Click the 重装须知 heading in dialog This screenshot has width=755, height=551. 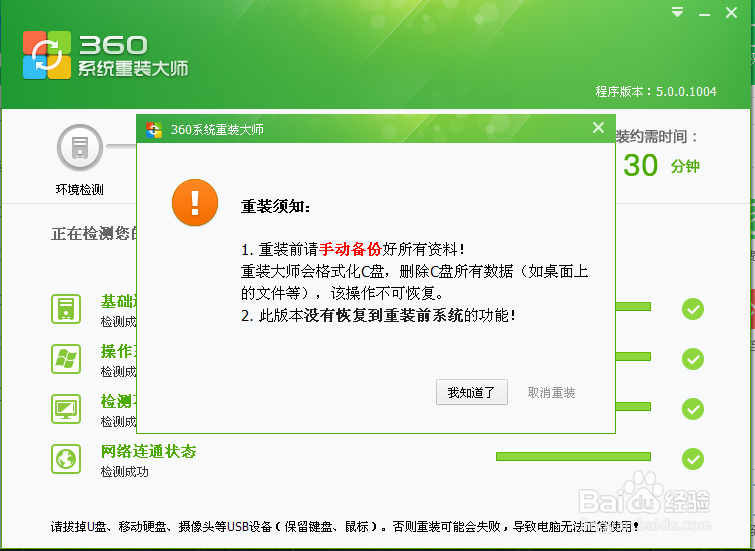coord(275,207)
